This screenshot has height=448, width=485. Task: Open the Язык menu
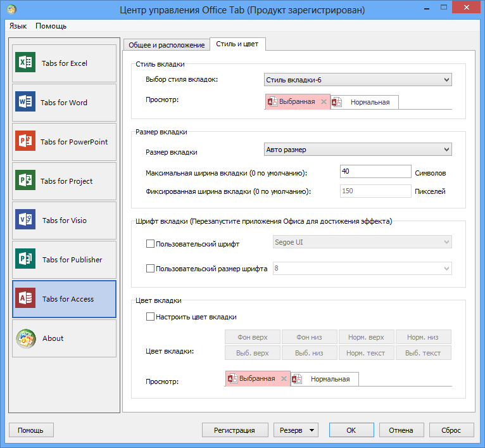(x=18, y=26)
